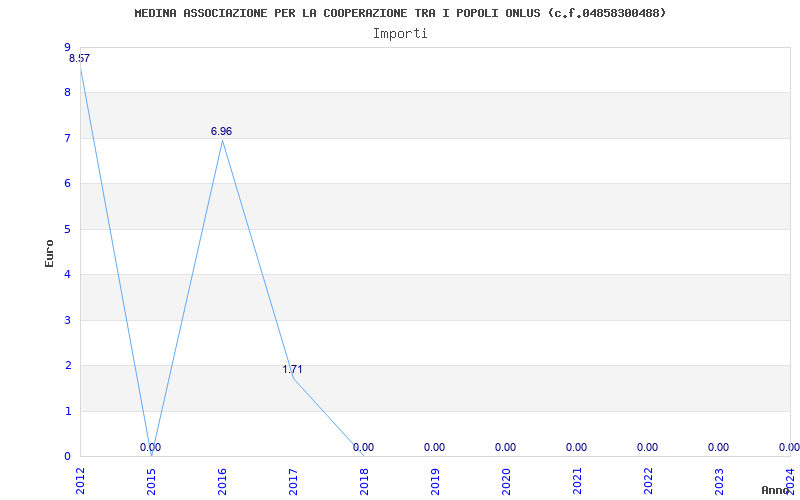Click the y-axis tick label 5
Image resolution: width=800 pixels, height=500 pixels.
click(x=67, y=229)
